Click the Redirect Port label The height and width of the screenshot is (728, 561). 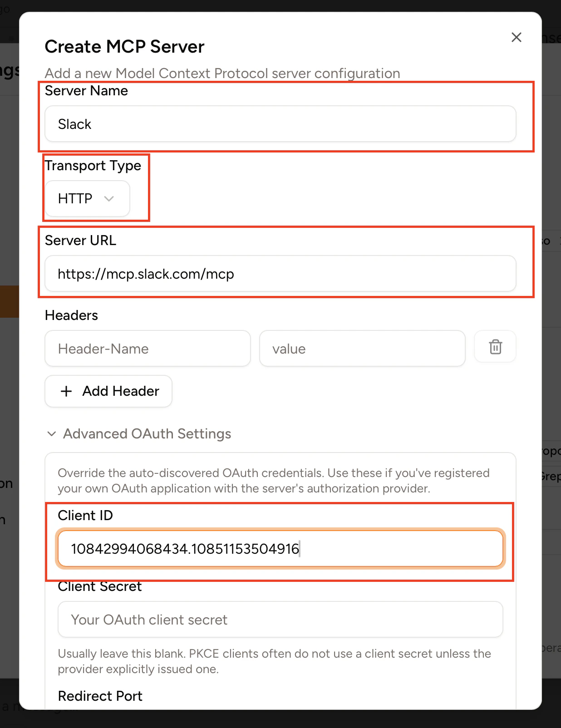(100, 696)
